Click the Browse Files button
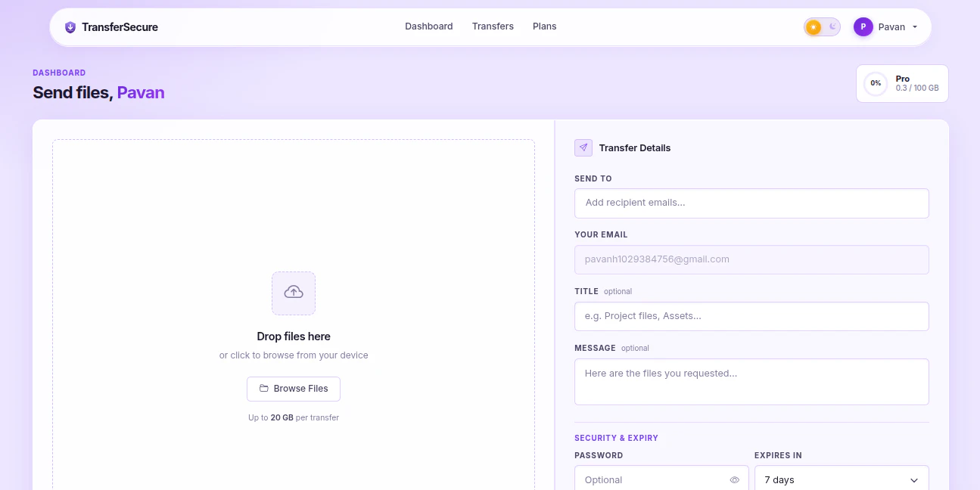 click(294, 388)
